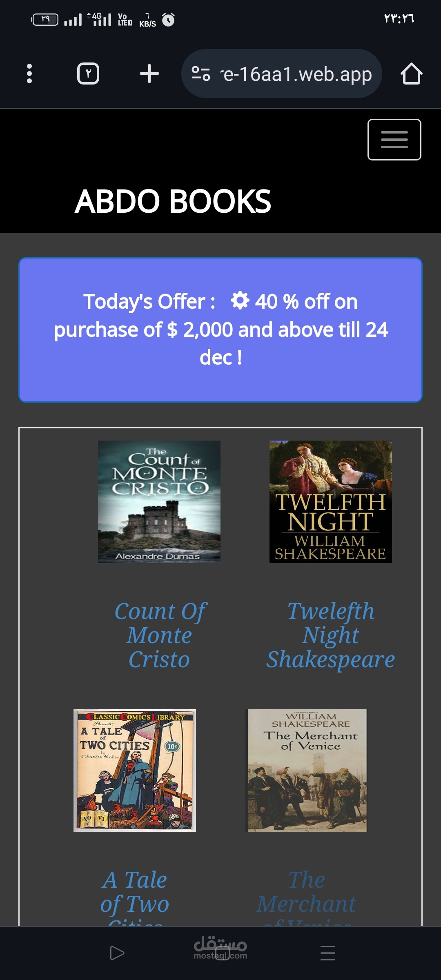Open A Tale of Two Cities title link
The image size is (441, 980).
[x=135, y=892]
